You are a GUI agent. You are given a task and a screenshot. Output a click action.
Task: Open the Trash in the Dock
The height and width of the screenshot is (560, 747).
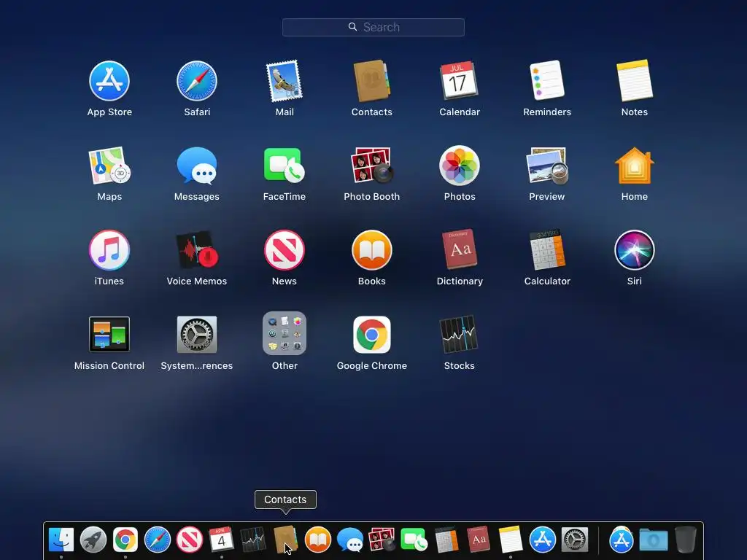tap(686, 540)
